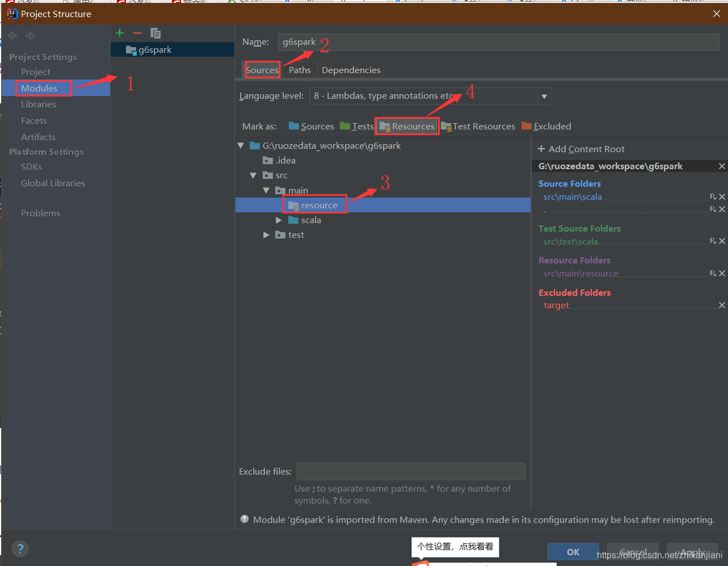Confirm with the OK button
The image size is (728, 566).
coord(573,552)
